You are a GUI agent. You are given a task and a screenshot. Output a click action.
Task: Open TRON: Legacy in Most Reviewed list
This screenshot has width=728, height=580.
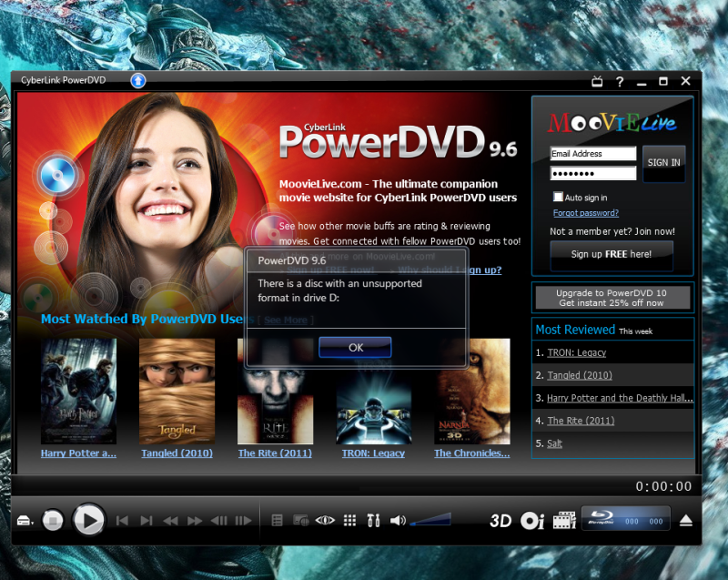577,353
